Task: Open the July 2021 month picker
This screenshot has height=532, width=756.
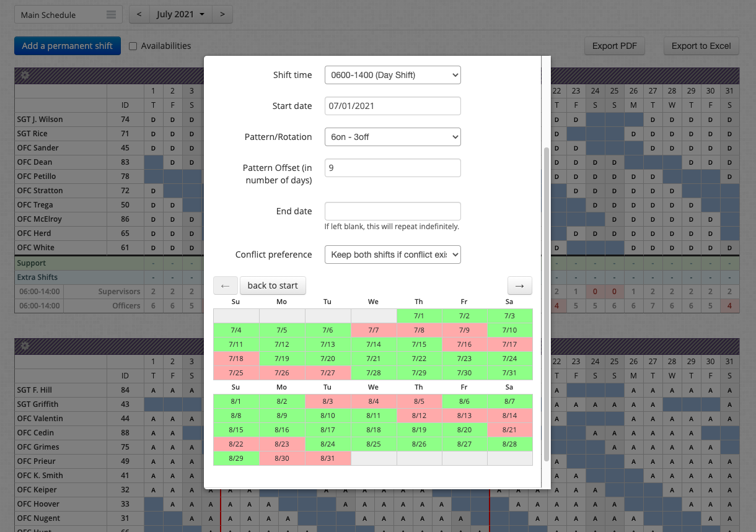Action: click(180, 14)
